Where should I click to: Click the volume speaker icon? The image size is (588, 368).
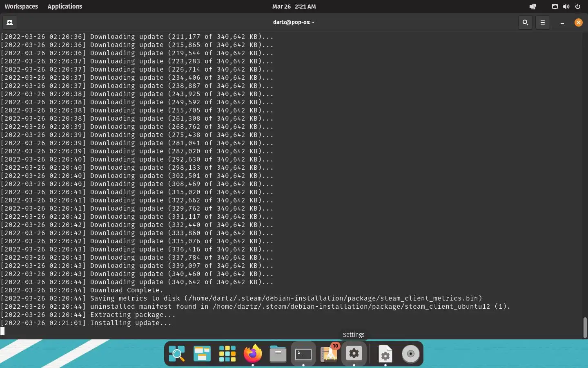566,7
